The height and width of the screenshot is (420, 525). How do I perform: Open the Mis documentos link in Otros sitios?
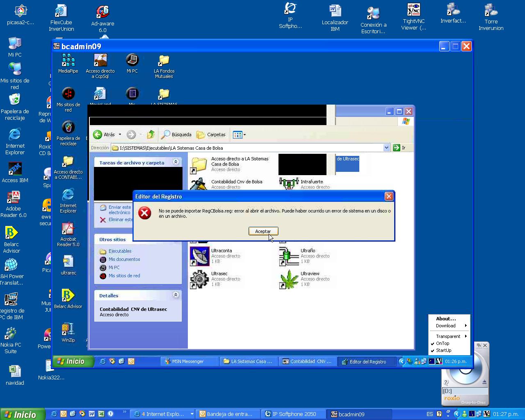coord(124,259)
